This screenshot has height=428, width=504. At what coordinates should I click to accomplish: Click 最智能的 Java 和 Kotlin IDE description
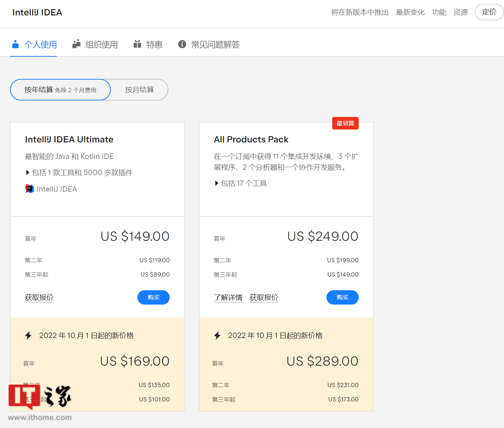point(69,156)
